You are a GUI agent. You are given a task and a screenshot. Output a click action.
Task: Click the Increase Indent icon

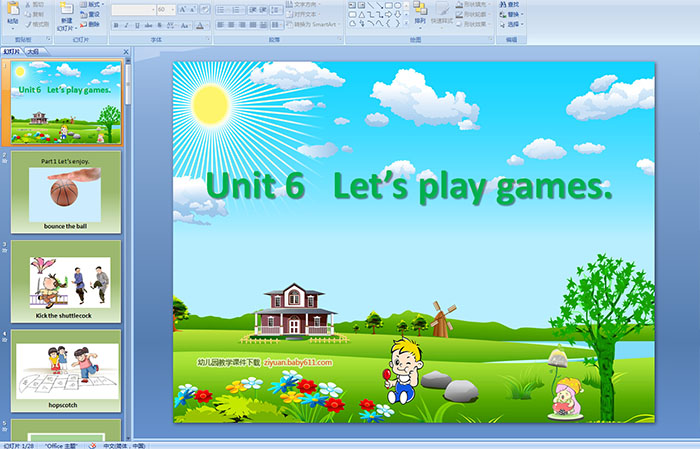coord(264,9)
